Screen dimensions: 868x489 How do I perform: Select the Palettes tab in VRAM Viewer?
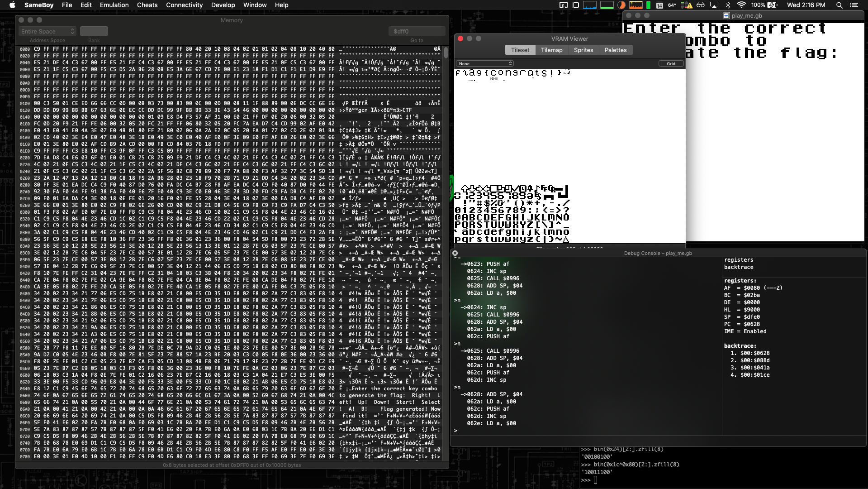[x=616, y=50]
